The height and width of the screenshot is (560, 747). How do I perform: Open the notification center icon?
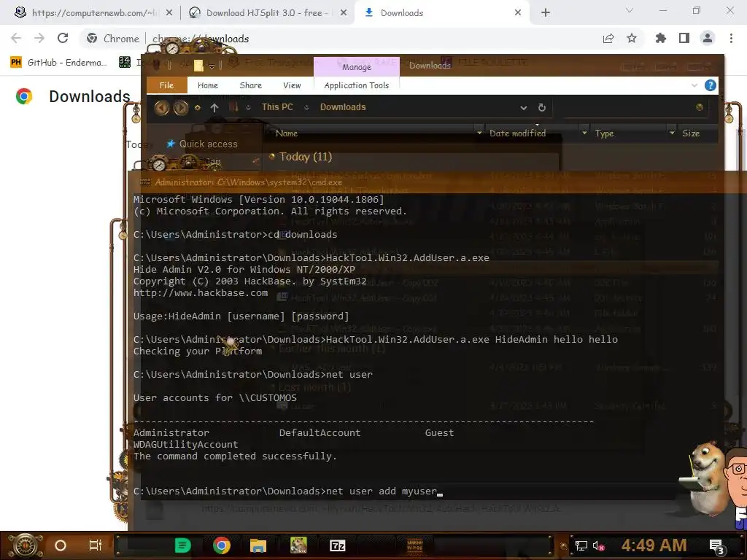coord(717,547)
